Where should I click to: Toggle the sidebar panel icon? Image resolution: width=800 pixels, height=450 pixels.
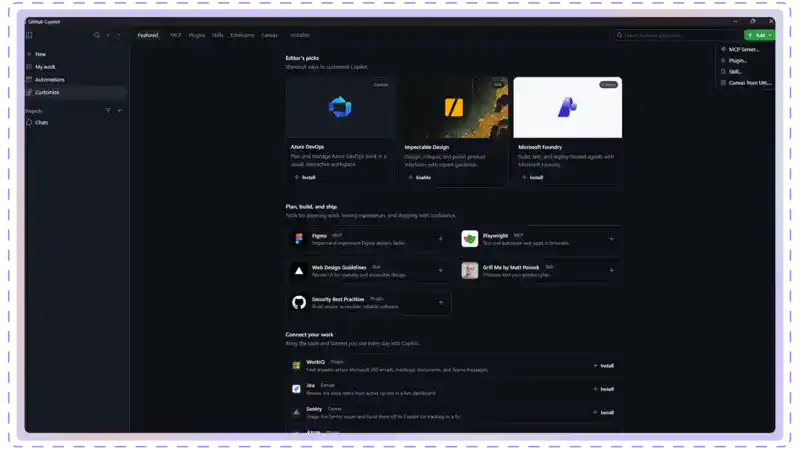coord(30,35)
